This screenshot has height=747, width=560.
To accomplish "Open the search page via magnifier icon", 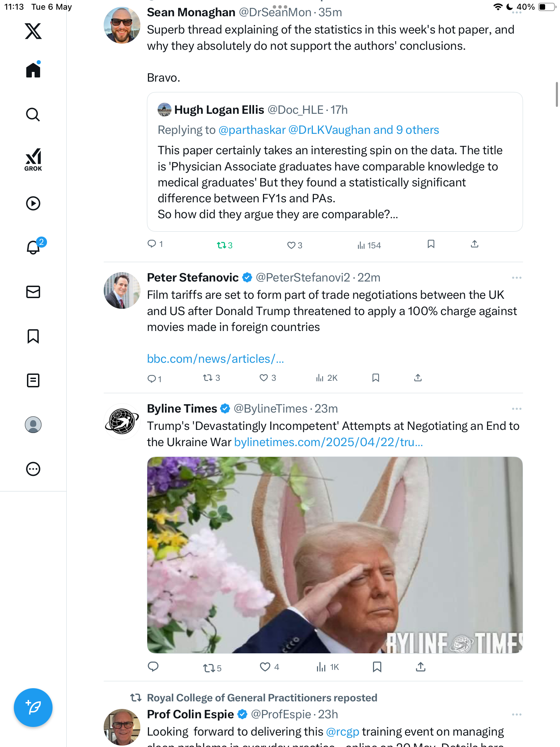I will [33, 114].
